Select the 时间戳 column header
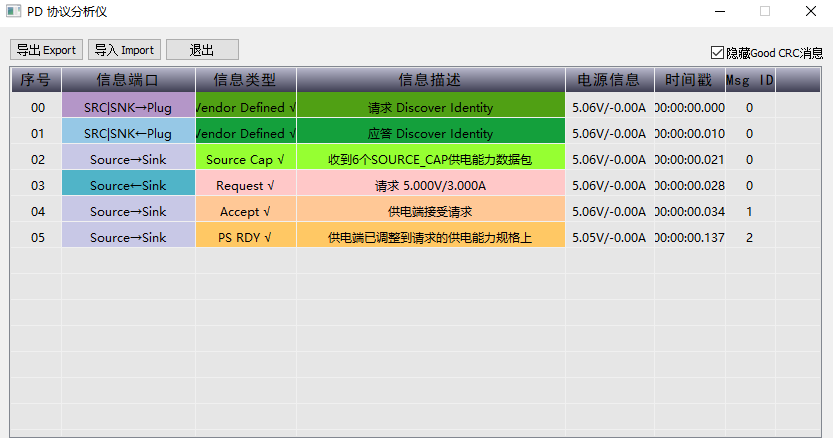This screenshot has width=833, height=438. click(x=689, y=80)
